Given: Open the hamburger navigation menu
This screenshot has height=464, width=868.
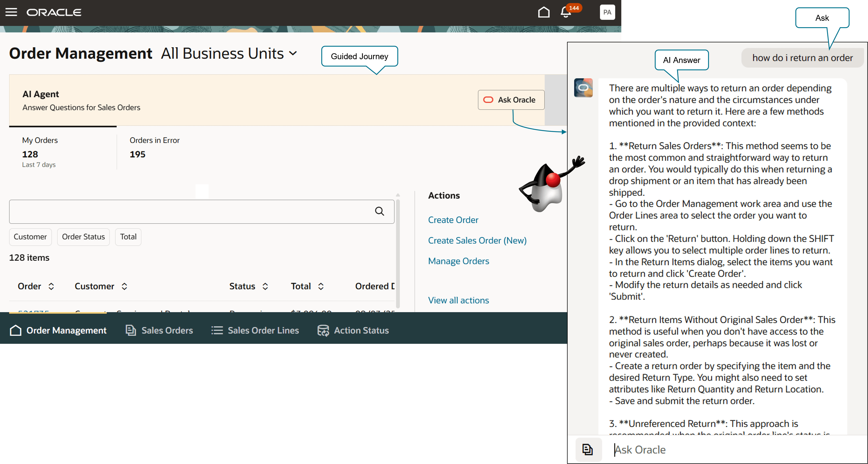Looking at the screenshot, I should tap(11, 13).
